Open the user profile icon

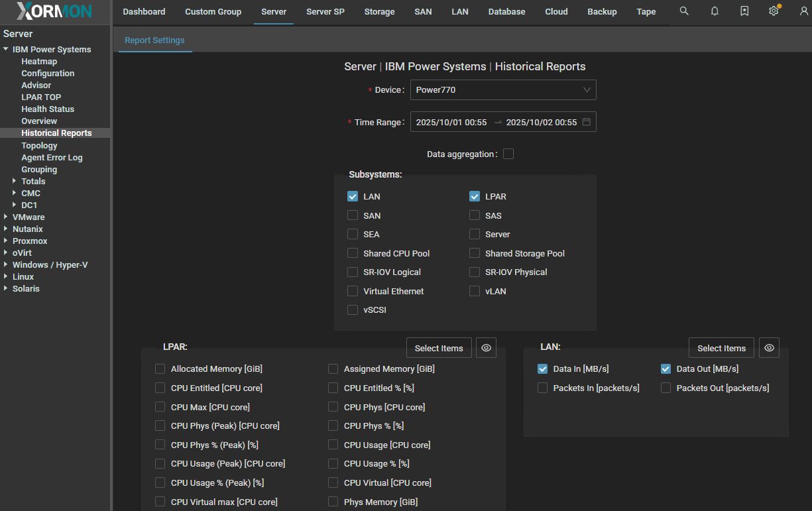tap(804, 11)
